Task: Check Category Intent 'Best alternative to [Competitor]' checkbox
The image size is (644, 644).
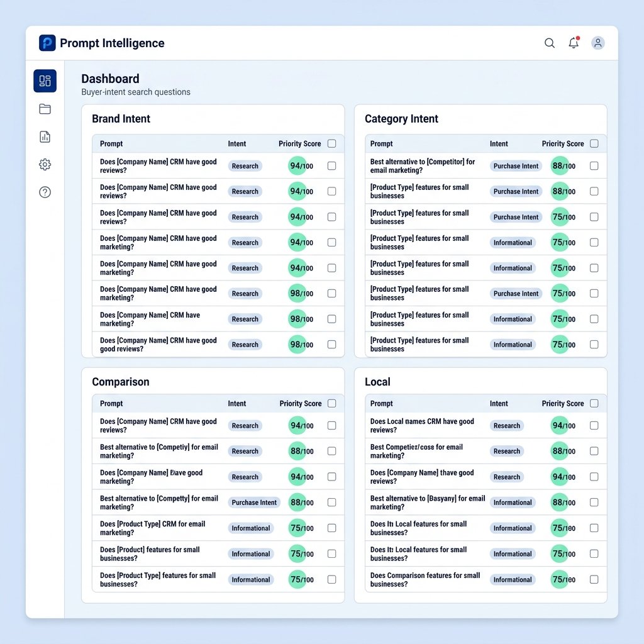Action: [594, 166]
